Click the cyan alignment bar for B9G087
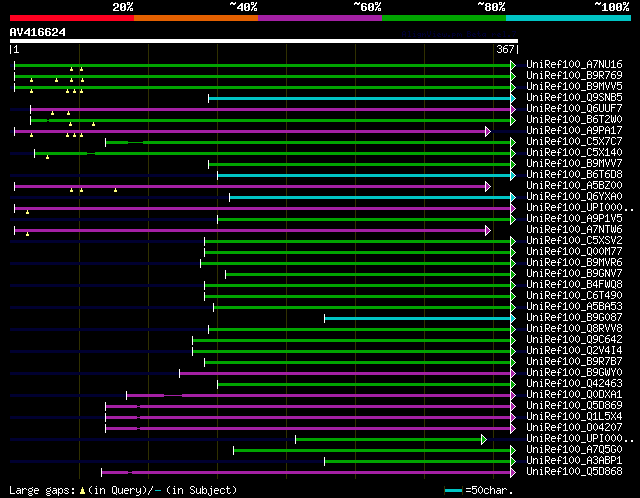The image size is (640, 498). pyautogui.click(x=418, y=319)
